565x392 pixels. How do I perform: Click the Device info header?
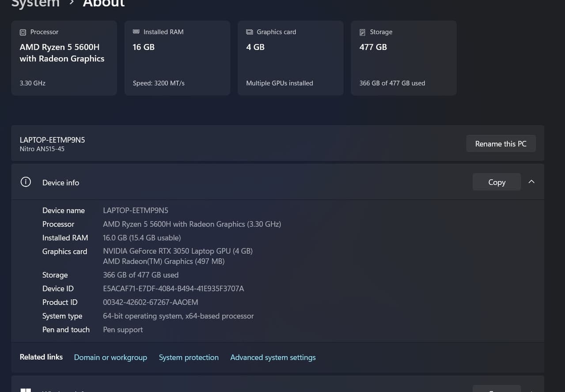pos(277,182)
